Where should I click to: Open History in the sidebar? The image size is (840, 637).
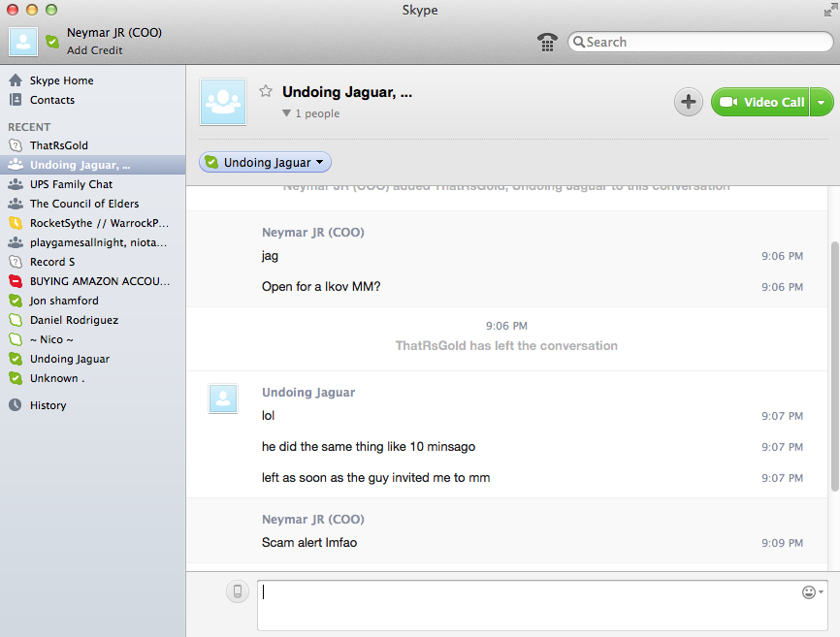(x=48, y=405)
